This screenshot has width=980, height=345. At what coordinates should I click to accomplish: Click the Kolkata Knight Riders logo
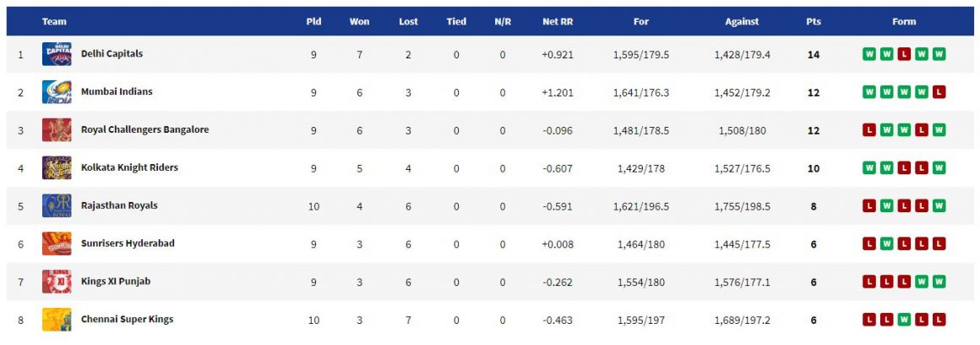pyautogui.click(x=57, y=168)
